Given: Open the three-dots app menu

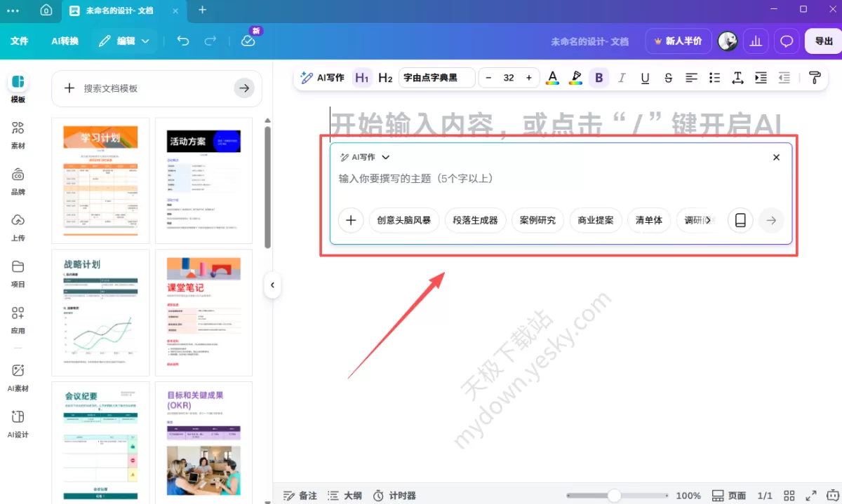Looking at the screenshot, I should [x=13, y=10].
